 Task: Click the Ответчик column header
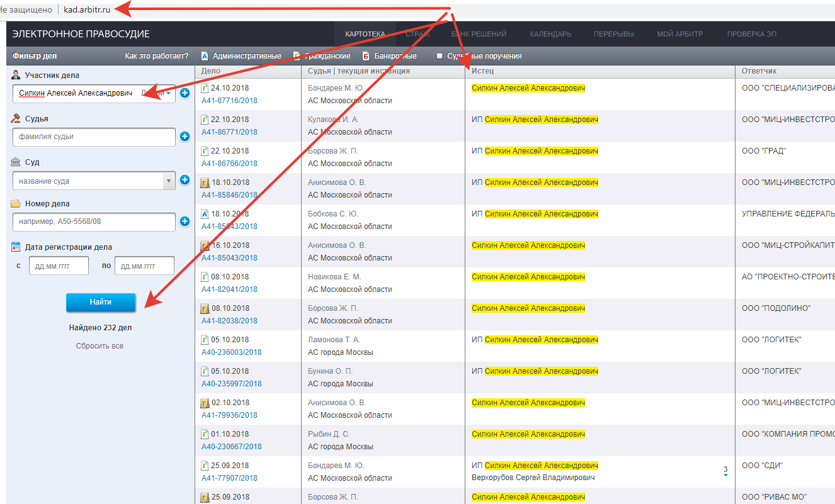click(759, 71)
